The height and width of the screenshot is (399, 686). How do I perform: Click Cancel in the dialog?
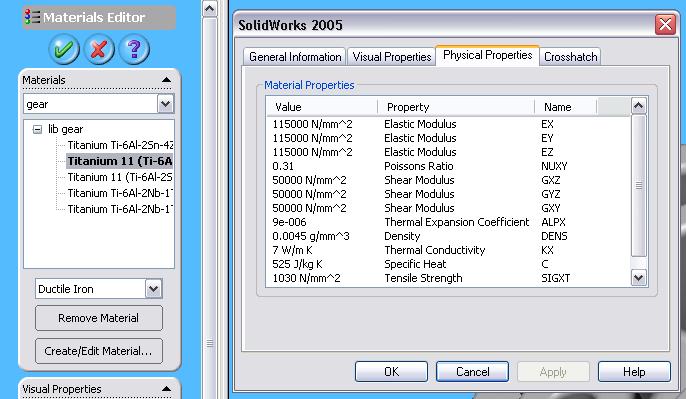(472, 371)
